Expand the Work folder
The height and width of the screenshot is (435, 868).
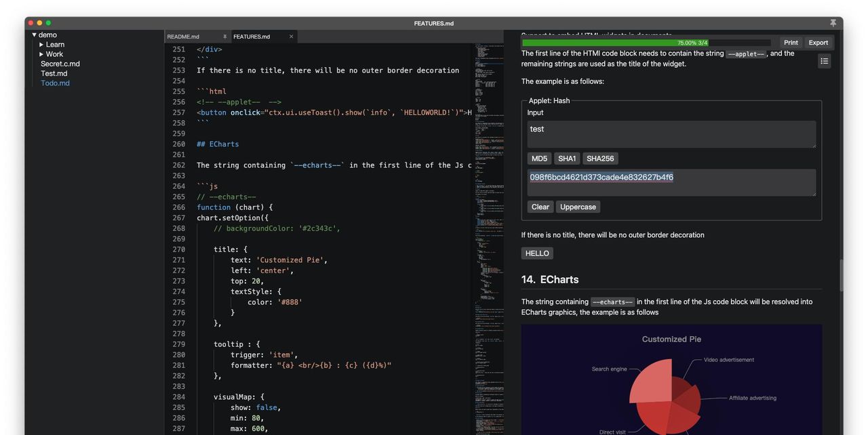pos(41,54)
